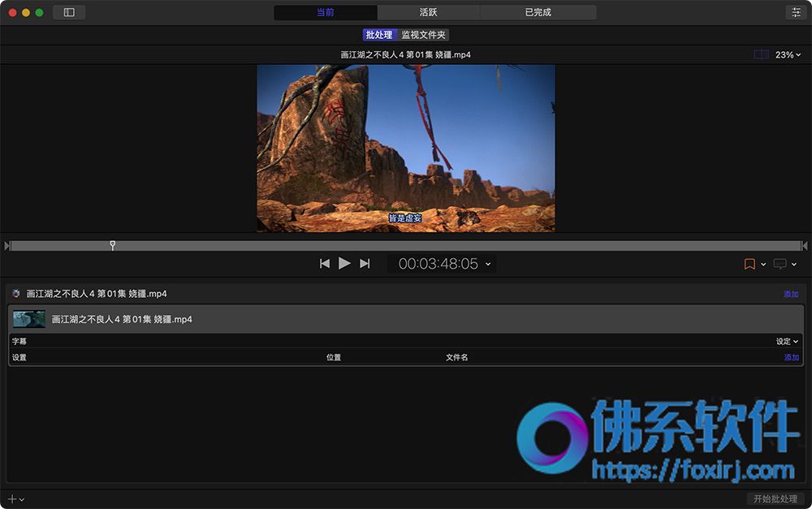Click the orange marker bookmark icon
The image size is (812, 509).
[x=749, y=264]
